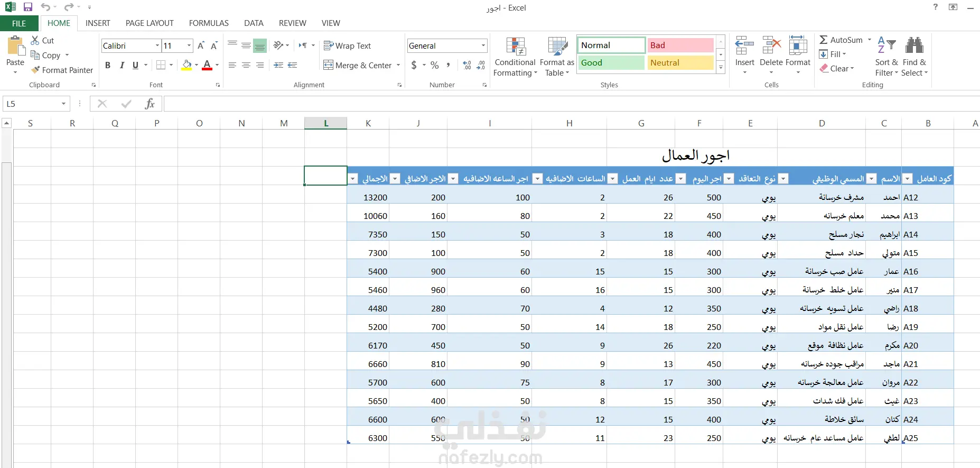Click the Decrease Indent icon

tap(278, 65)
